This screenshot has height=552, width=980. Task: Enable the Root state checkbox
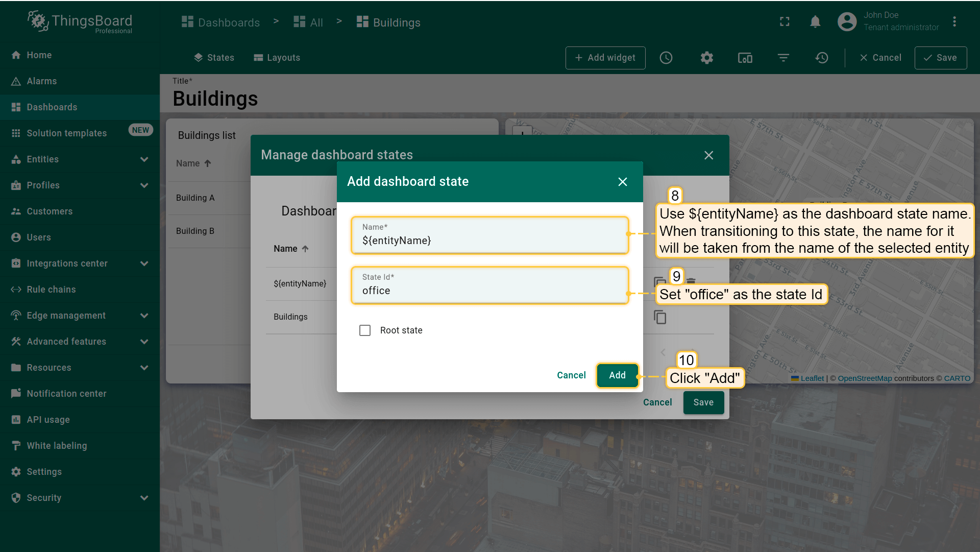365,330
